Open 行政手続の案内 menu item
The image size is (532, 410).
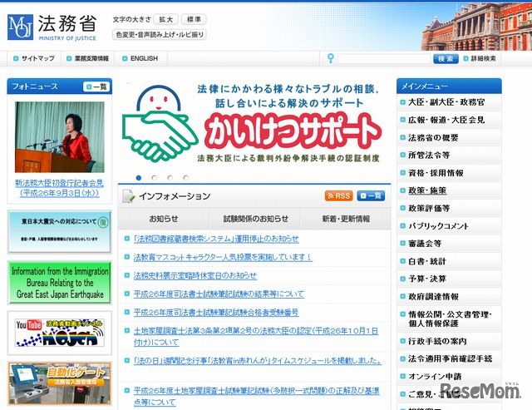tap(449, 341)
